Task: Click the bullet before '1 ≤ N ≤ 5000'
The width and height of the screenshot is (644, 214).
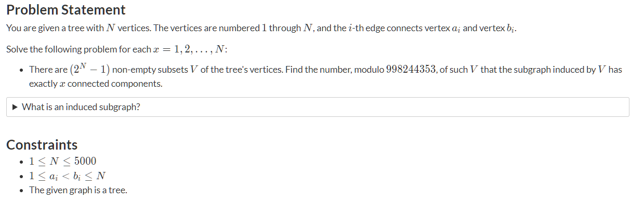Action: click(x=20, y=162)
